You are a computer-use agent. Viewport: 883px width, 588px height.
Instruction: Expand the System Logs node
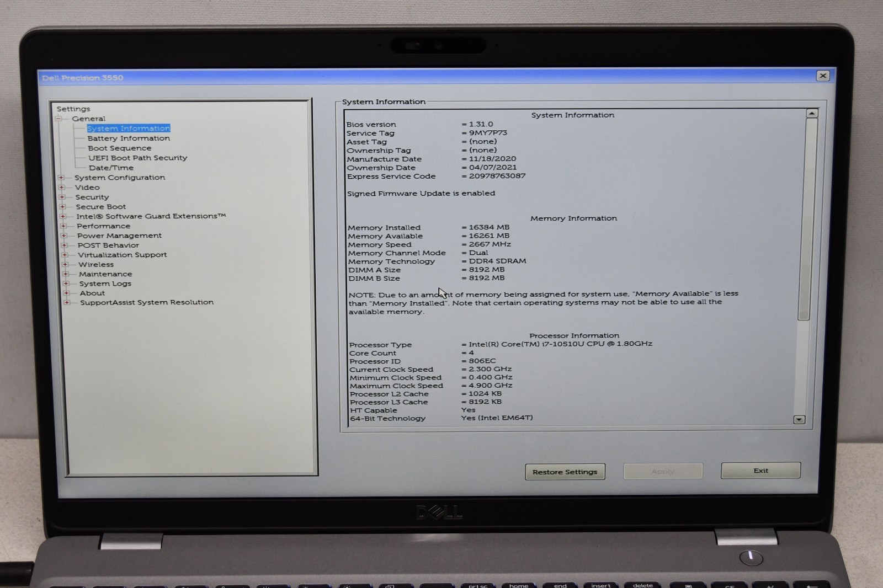[x=66, y=284]
